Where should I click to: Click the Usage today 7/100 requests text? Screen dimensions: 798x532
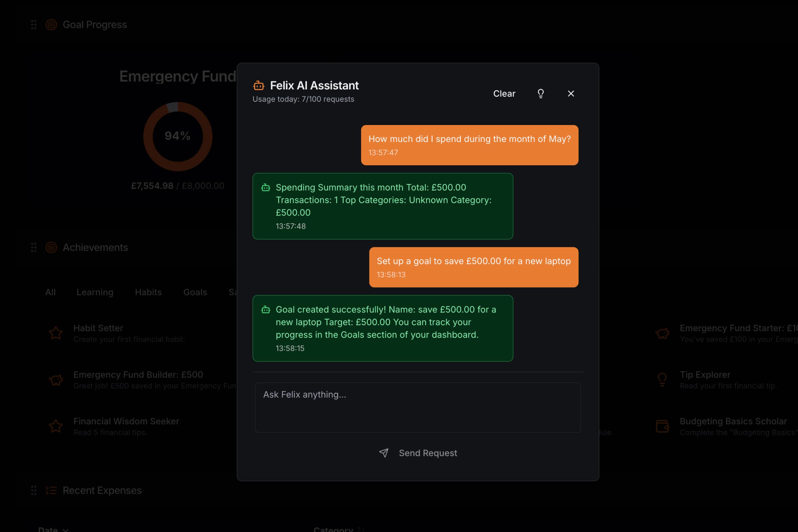303,99
